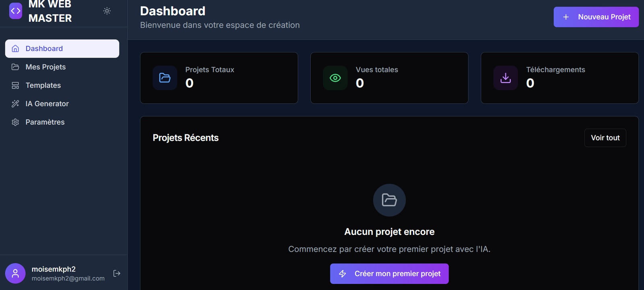Image resolution: width=644 pixels, height=290 pixels.
Task: Click the Projets Totaux folder icon
Action: coord(165,78)
